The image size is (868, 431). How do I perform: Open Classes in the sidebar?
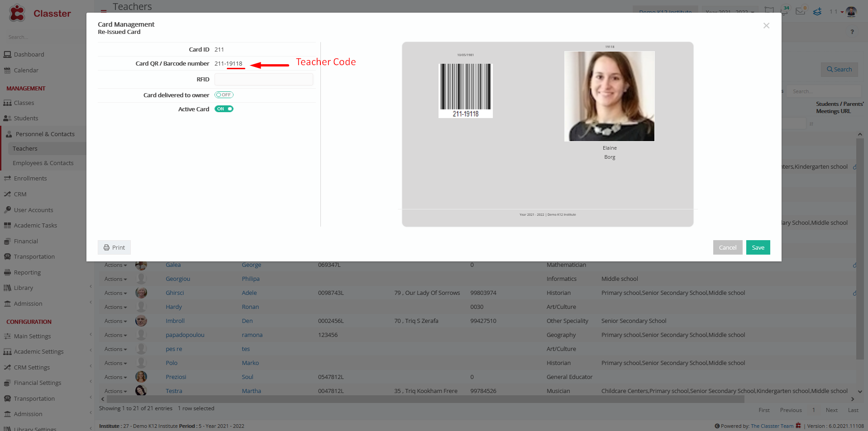(24, 103)
